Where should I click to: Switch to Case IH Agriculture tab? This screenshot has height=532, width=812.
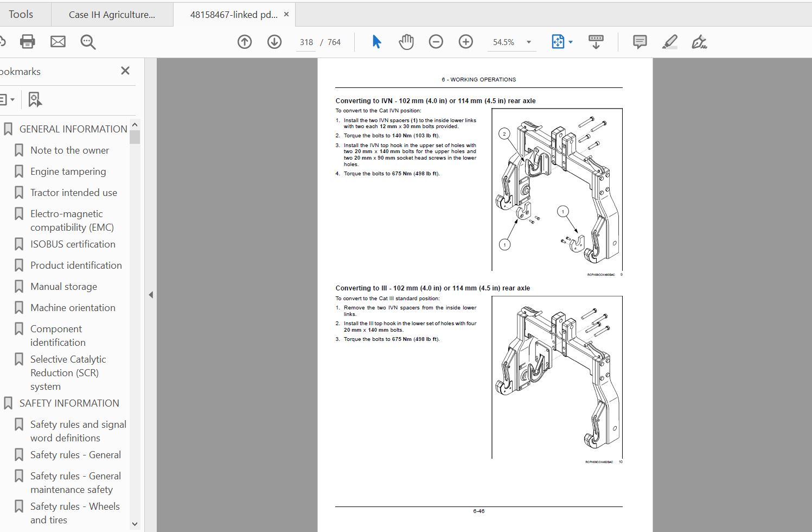(112, 15)
